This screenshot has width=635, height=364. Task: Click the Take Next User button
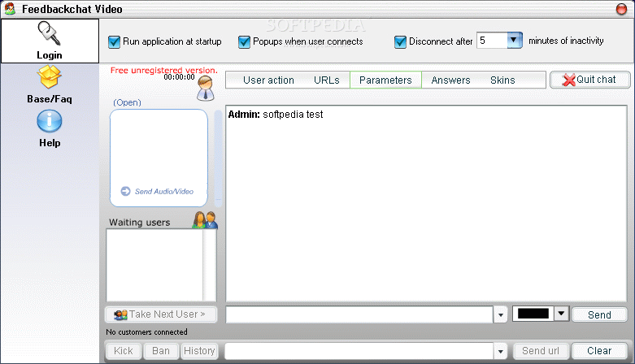(x=161, y=314)
